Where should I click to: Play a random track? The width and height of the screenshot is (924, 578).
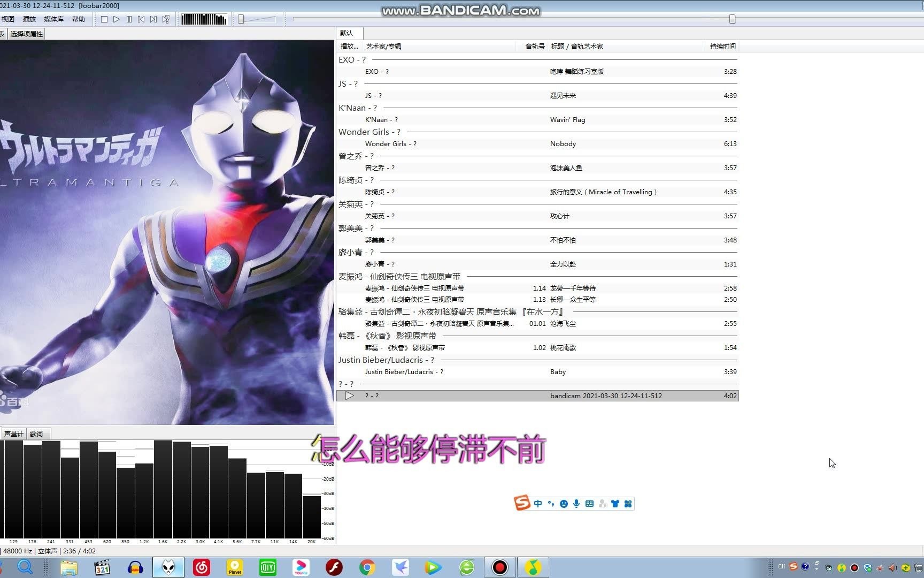pyautogui.click(x=166, y=19)
